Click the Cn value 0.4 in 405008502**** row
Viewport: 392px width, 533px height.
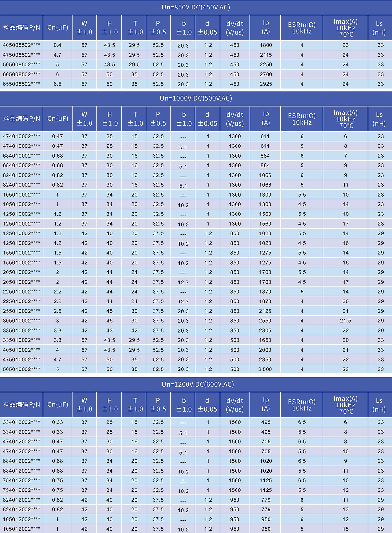[x=57, y=45]
